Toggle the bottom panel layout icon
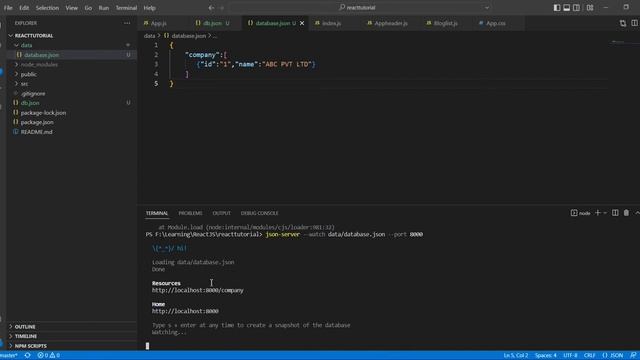The width and height of the screenshot is (640, 360). [567, 8]
